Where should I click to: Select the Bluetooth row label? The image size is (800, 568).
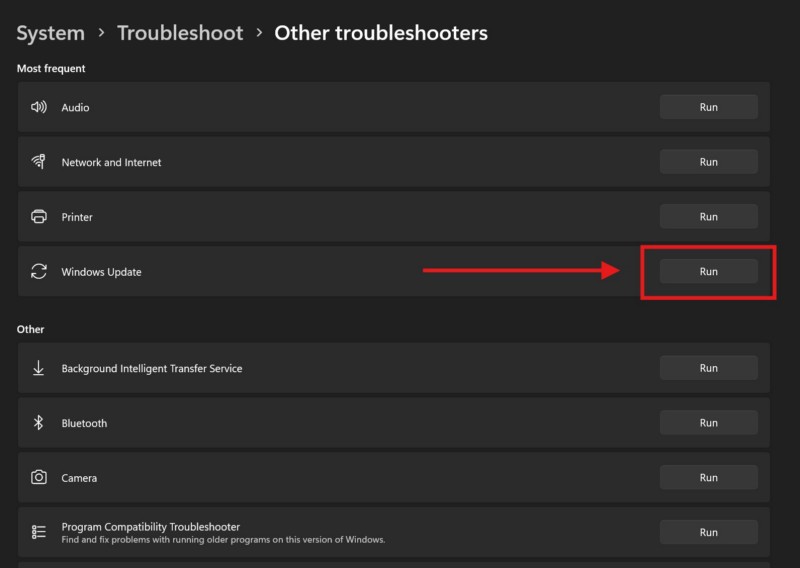coord(84,423)
